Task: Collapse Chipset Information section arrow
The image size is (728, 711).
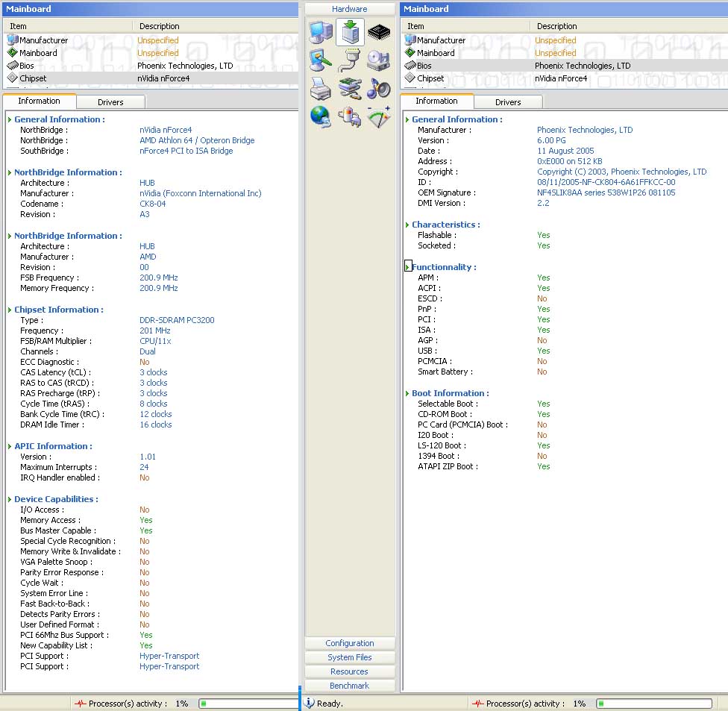Action: 10,310
